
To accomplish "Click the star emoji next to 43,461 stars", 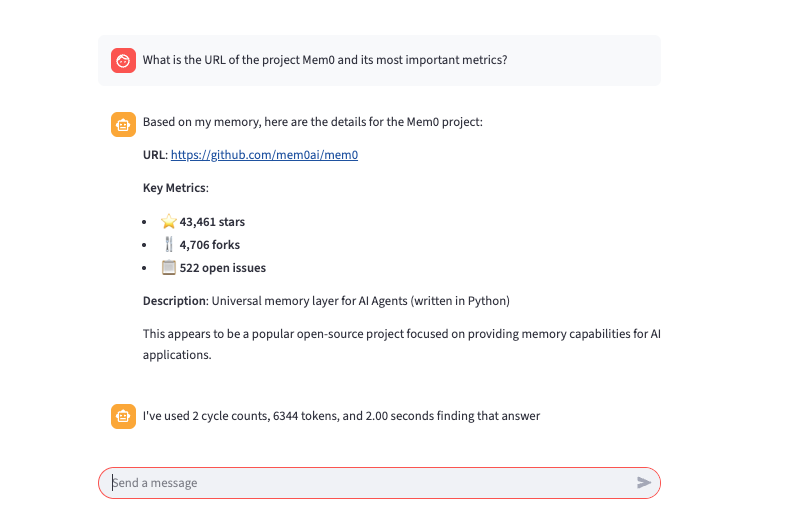I will coord(168,221).
